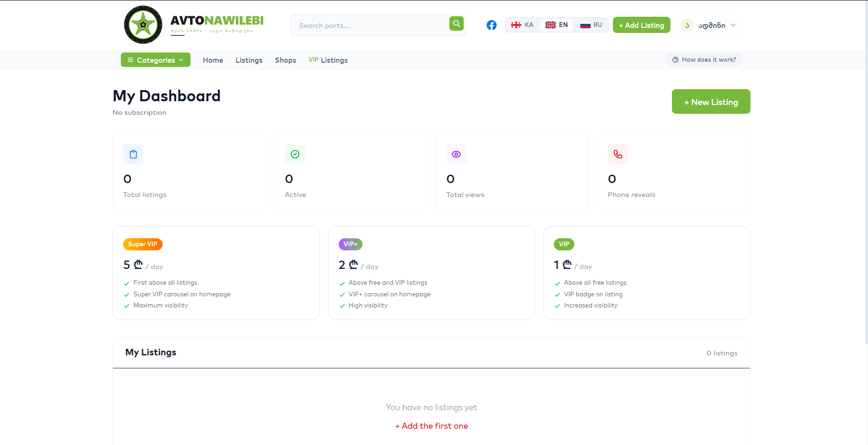Click the No subscription text

[139, 112]
